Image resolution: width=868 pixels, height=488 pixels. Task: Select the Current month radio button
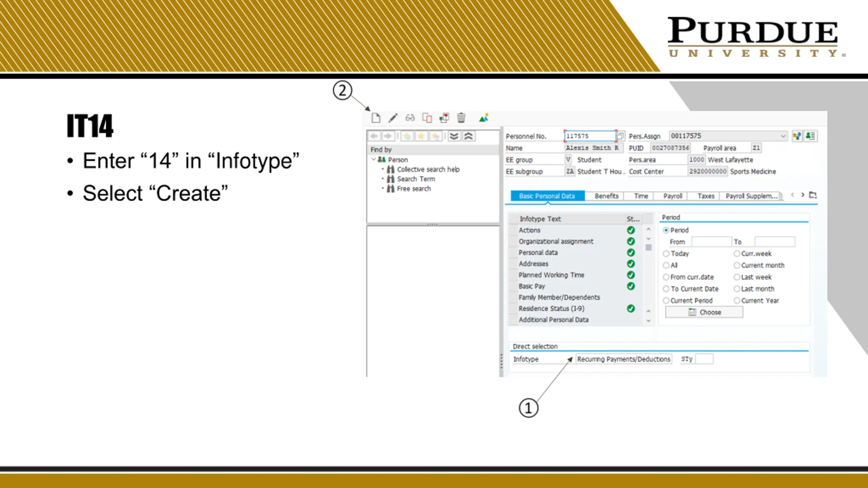tap(737, 265)
